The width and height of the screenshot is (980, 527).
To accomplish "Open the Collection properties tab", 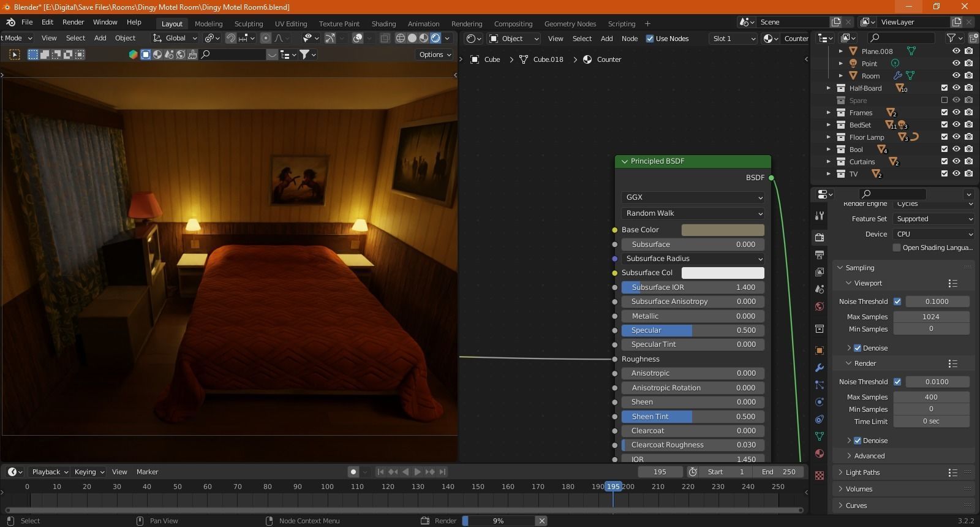I will 820,329.
